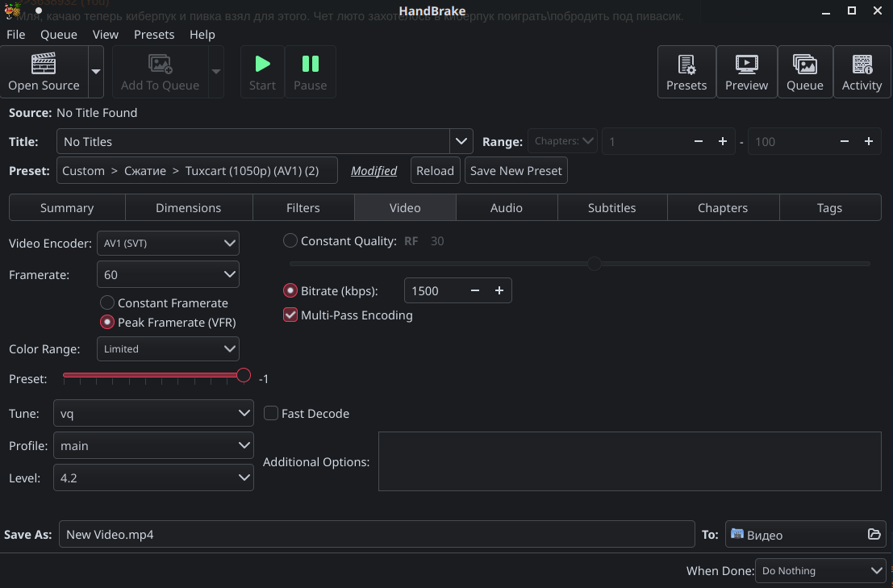Click the Open Source clapperboard icon

44,65
